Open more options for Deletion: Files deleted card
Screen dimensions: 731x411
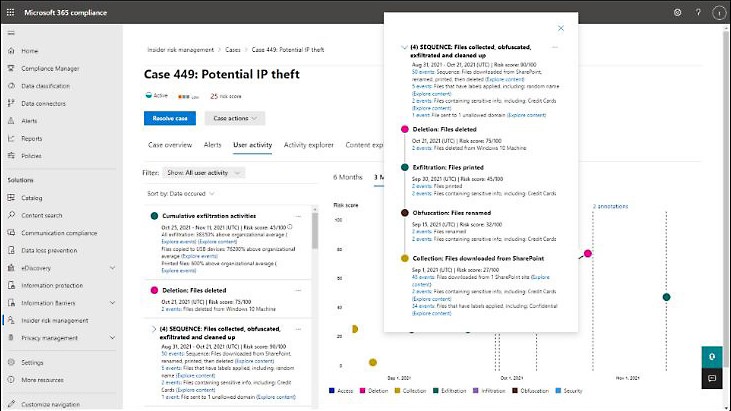(298, 290)
